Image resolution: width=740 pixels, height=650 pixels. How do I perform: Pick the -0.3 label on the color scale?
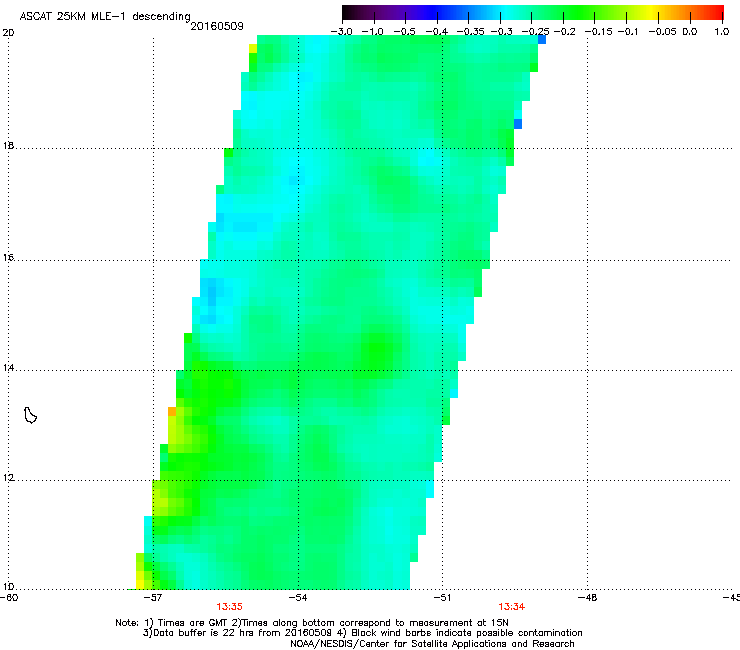(502, 32)
